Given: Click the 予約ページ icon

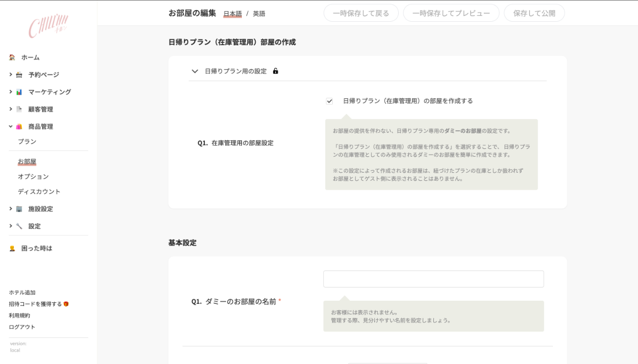Looking at the screenshot, I should point(19,75).
